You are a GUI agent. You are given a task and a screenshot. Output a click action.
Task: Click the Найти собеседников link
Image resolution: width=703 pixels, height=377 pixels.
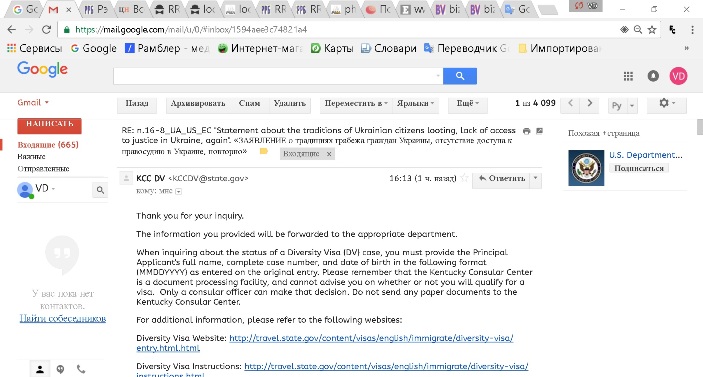point(63,318)
